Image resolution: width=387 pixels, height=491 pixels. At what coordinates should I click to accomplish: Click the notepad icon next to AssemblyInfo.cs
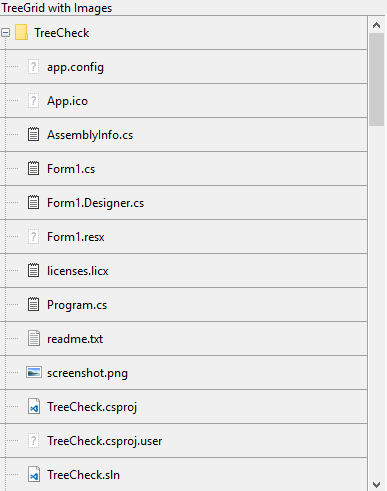33,134
